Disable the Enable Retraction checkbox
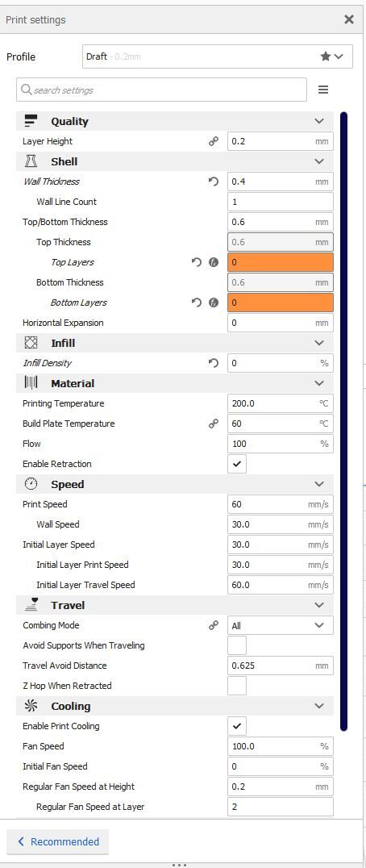This screenshot has width=366, height=868. pyautogui.click(x=237, y=464)
